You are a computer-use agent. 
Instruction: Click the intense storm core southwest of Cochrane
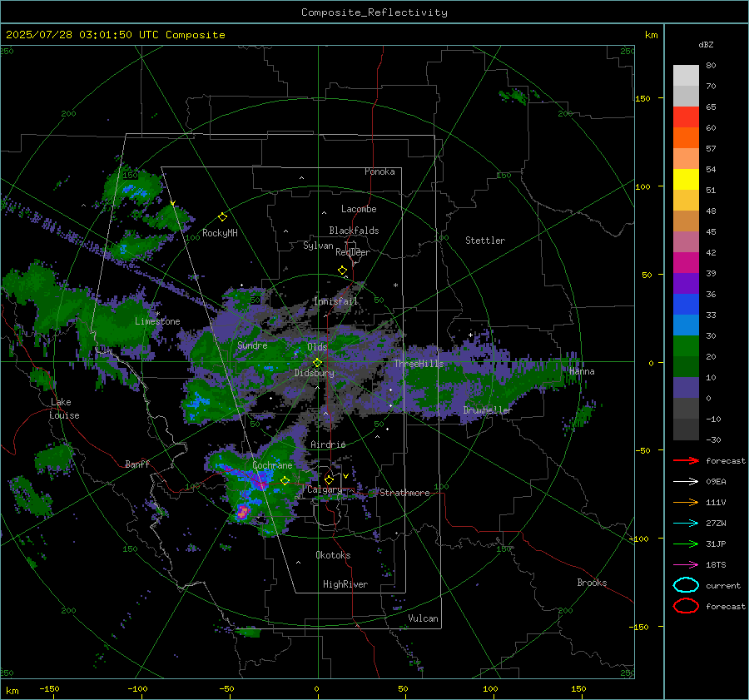243,512
